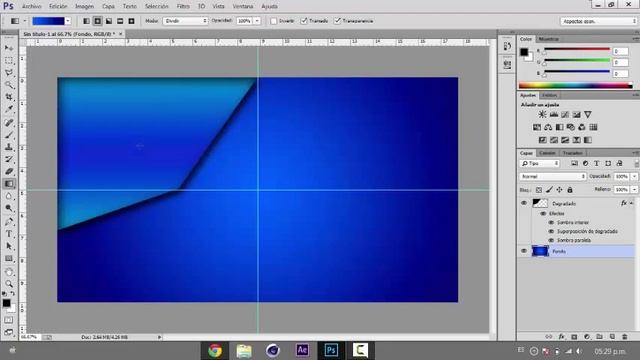
Task: Add a Levels adjustment
Action: (553, 114)
